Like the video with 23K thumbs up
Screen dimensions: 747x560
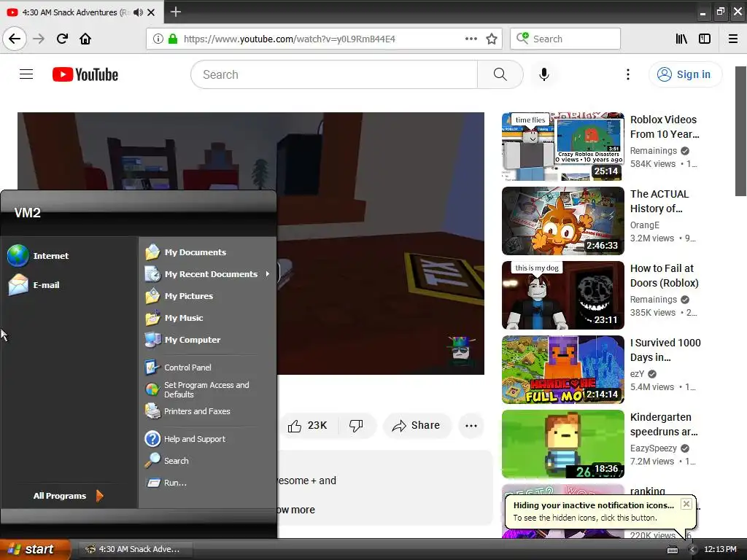[308, 426]
